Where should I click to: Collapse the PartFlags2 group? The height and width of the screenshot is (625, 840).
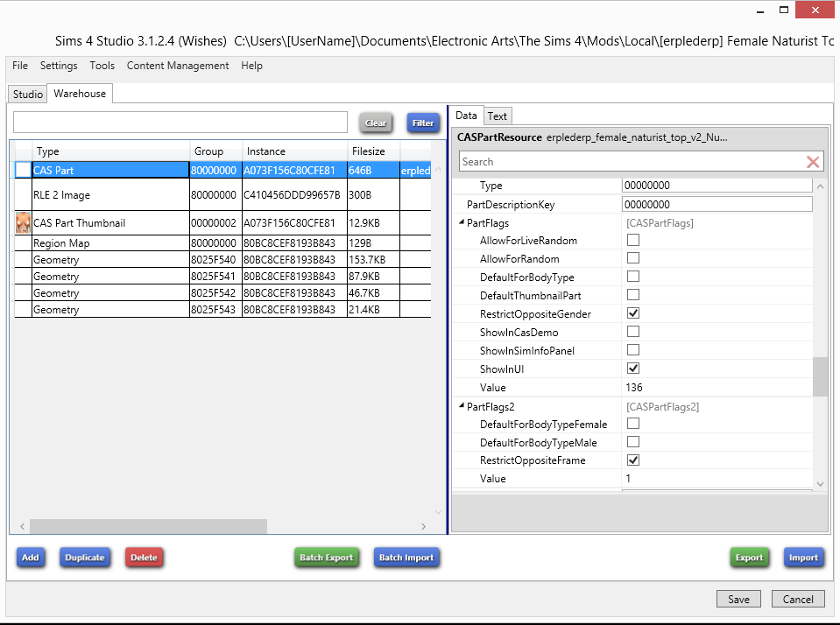coord(462,406)
